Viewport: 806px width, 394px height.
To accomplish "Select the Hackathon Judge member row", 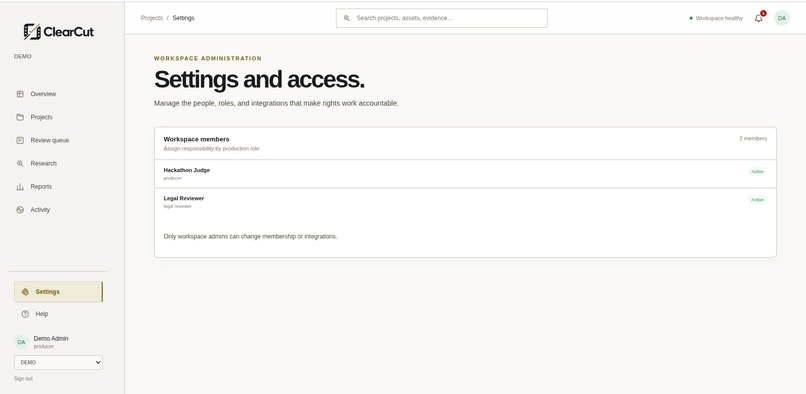I will (465, 174).
